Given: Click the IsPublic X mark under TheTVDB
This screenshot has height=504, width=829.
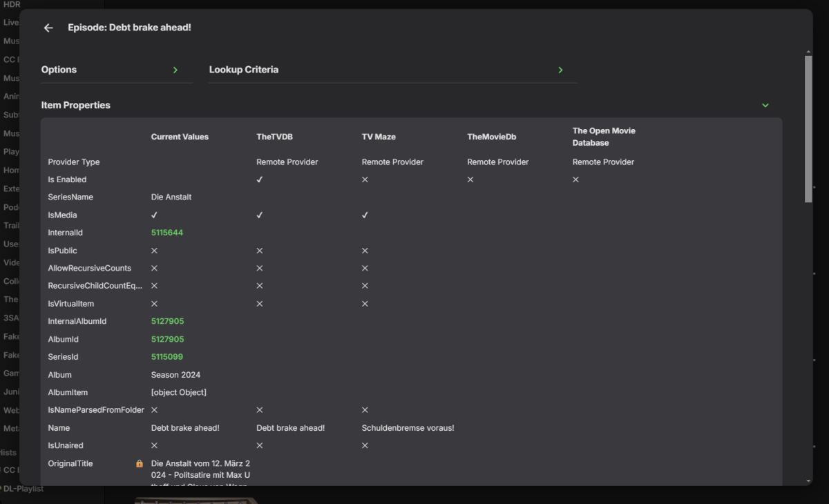Looking at the screenshot, I should [x=260, y=251].
